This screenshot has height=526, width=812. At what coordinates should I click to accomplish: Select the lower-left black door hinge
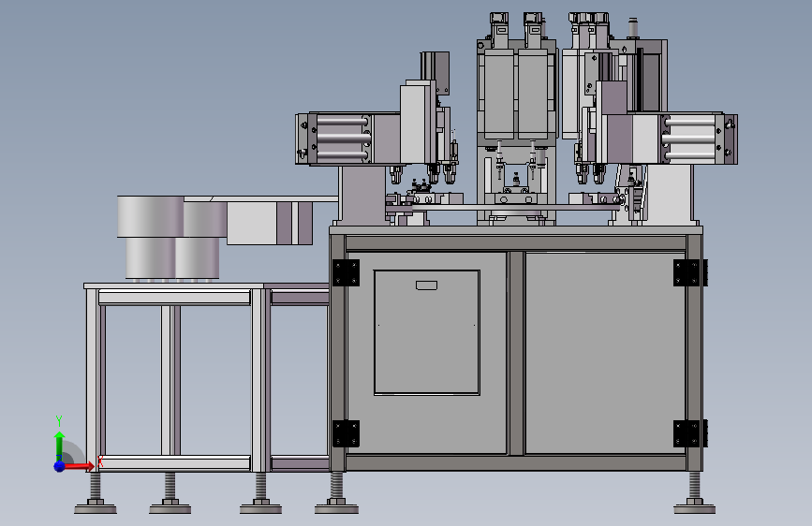tap(346, 433)
